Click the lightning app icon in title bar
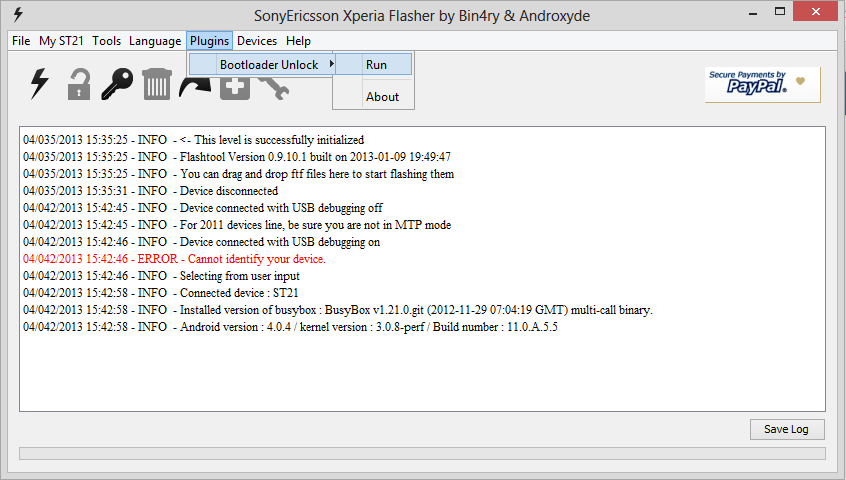The width and height of the screenshot is (846, 480). 18,15
